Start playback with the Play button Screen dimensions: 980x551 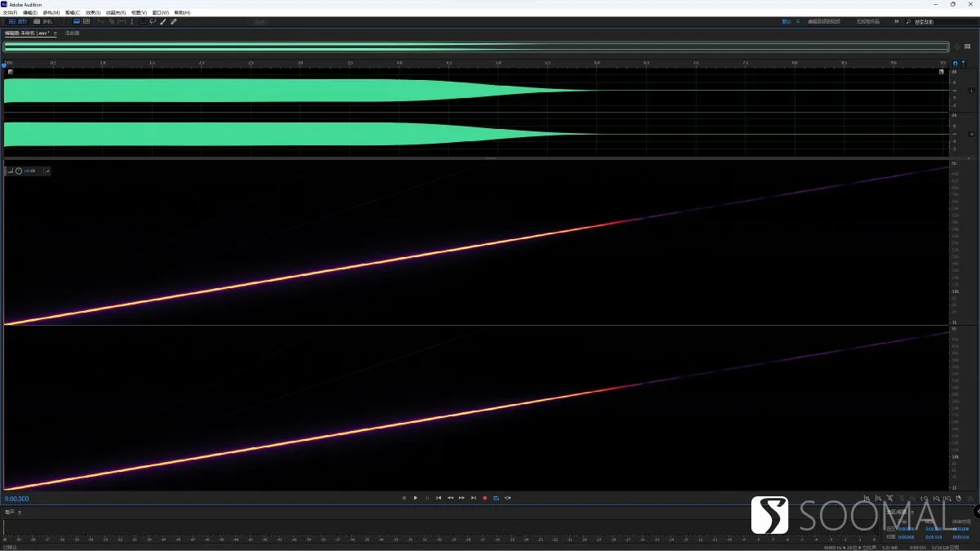(x=415, y=497)
